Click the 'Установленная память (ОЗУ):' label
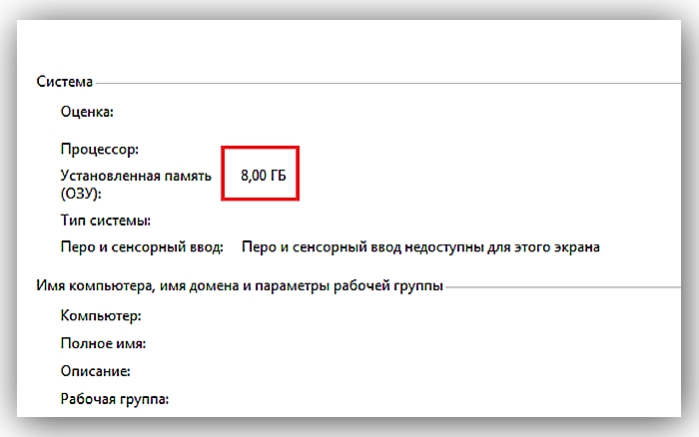The height and width of the screenshot is (437, 699). point(136,184)
